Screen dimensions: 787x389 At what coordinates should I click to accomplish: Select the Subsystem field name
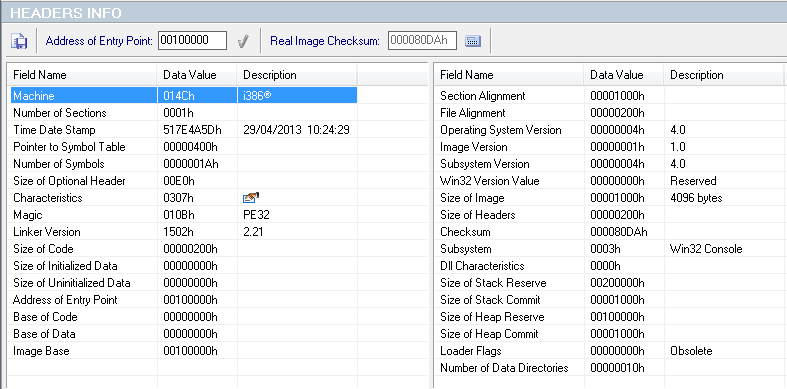click(x=465, y=249)
